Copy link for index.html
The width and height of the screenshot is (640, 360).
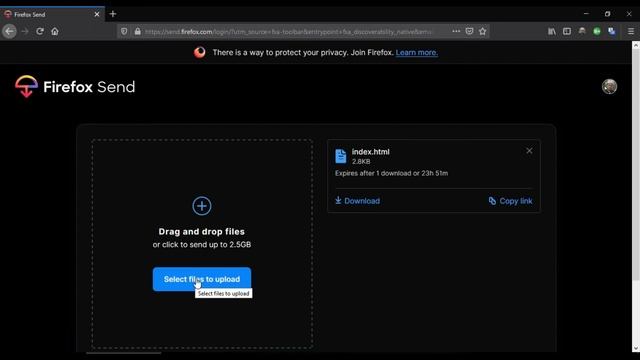point(510,201)
